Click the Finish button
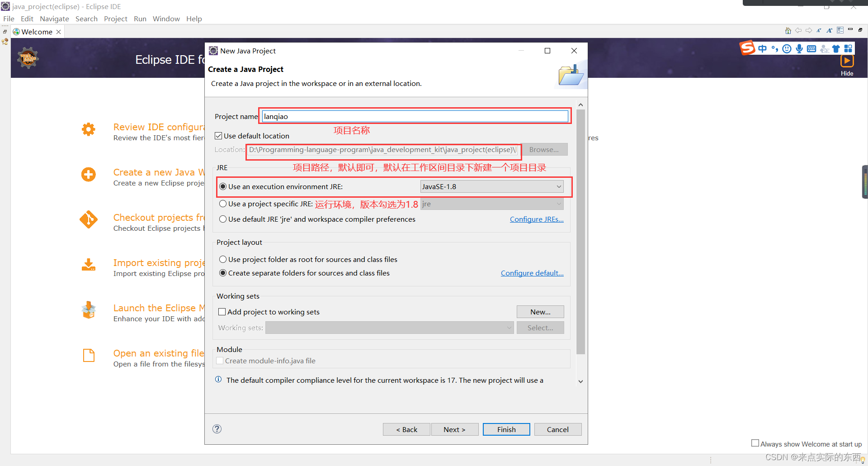This screenshot has height=466, width=868. click(506, 429)
